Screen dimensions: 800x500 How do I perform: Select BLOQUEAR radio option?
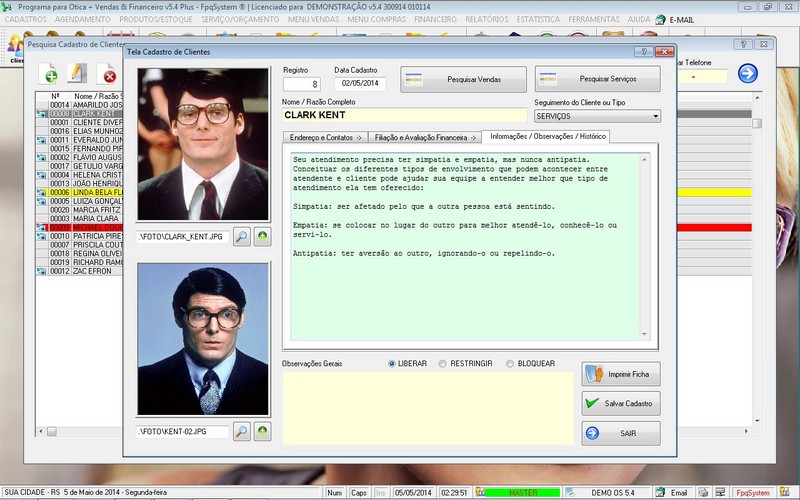(510, 364)
